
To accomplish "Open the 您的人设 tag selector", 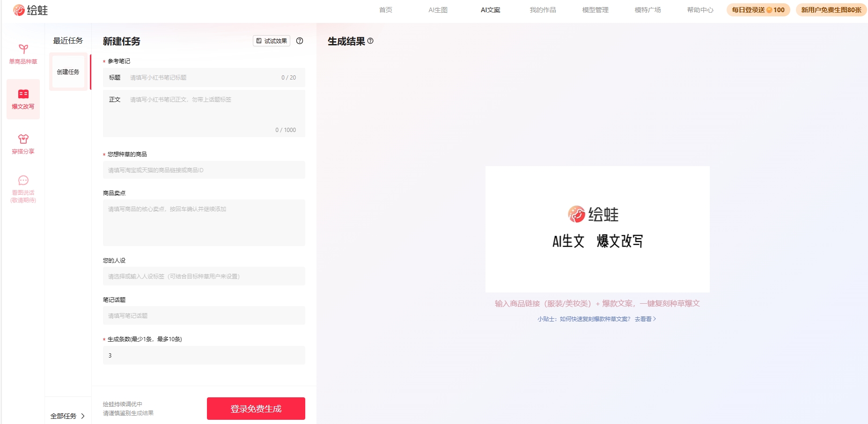I will coord(204,276).
